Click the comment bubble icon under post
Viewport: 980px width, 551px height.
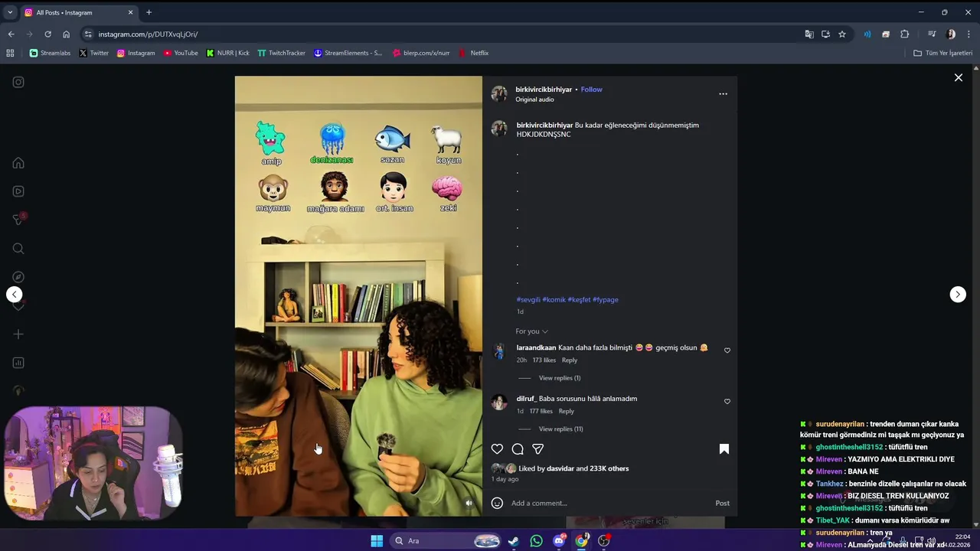(518, 449)
